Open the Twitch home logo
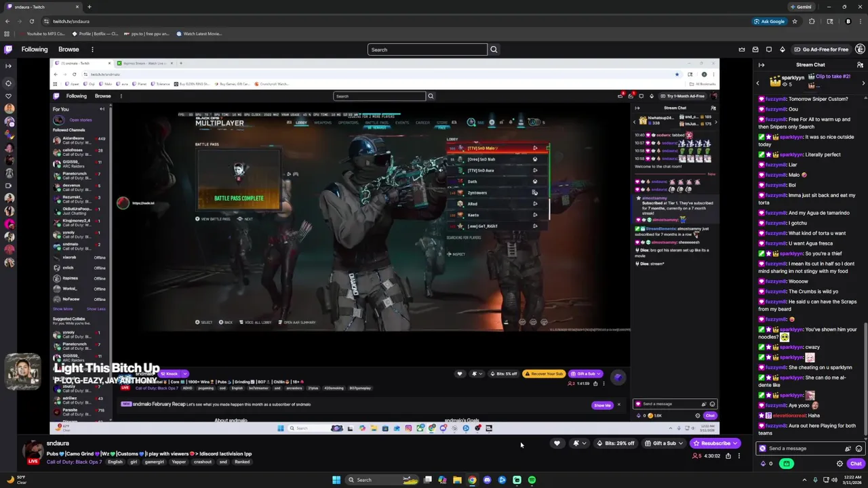 (x=8, y=49)
